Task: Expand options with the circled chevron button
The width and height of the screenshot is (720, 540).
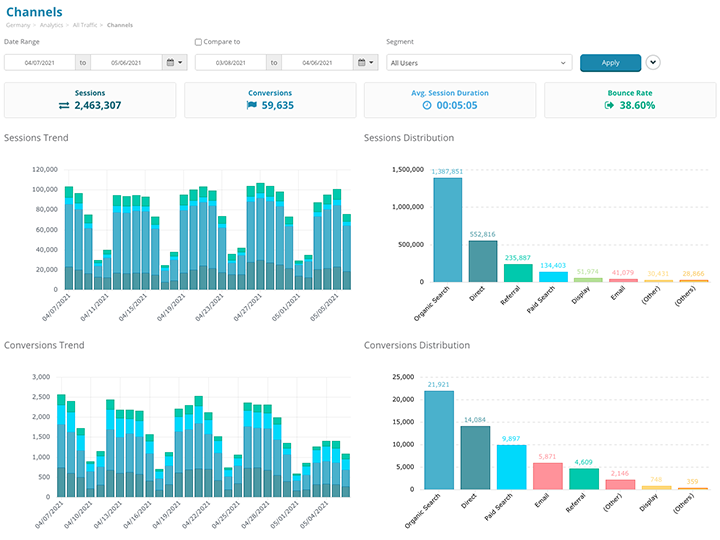Action: click(x=654, y=62)
